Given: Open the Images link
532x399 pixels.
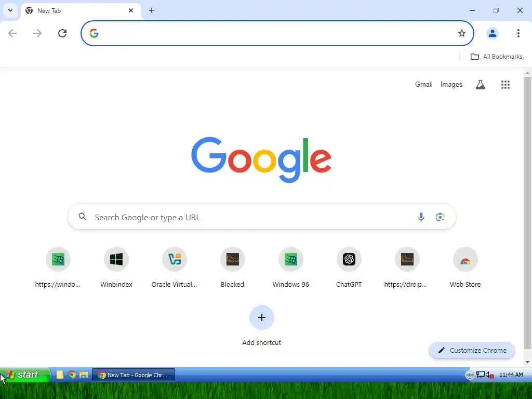Looking at the screenshot, I should point(451,85).
